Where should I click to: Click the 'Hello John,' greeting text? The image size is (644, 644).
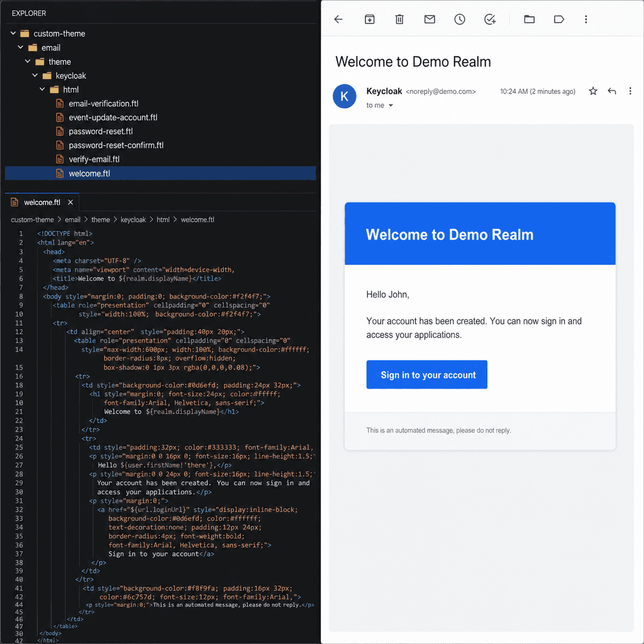(x=387, y=294)
